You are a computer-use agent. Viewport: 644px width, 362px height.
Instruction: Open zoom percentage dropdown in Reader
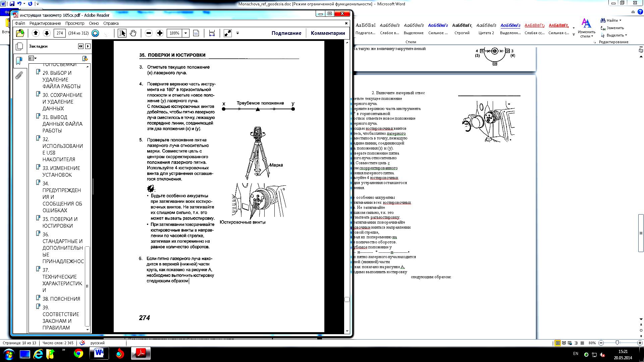(x=185, y=33)
